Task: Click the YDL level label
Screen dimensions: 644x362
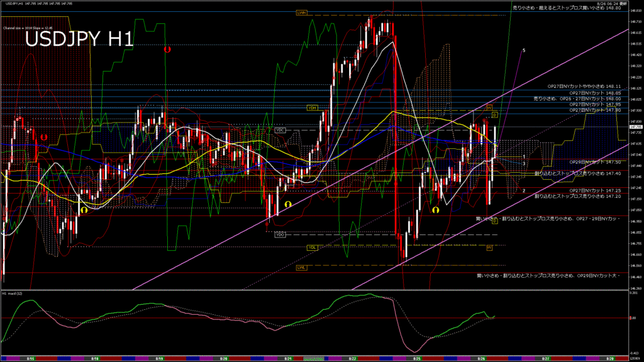Action: (311, 247)
